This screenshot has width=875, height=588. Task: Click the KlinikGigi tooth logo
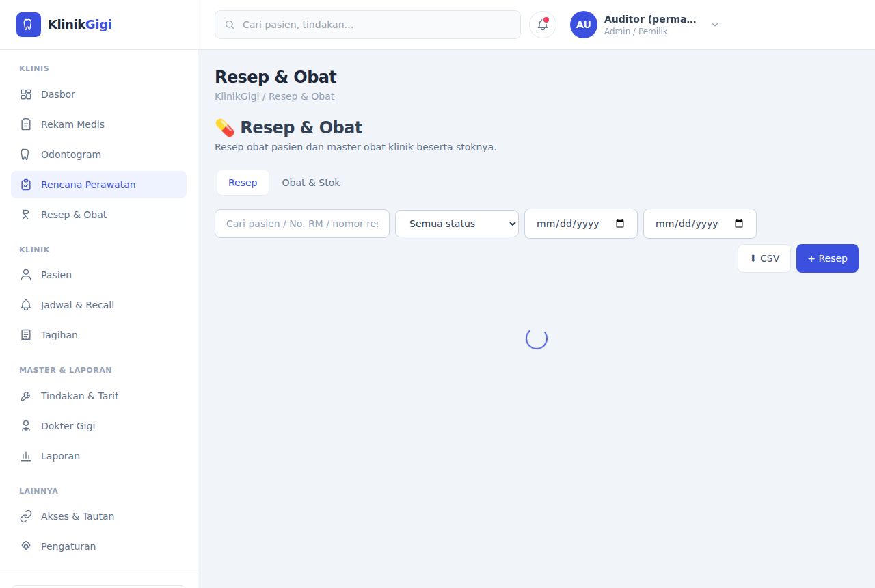click(29, 25)
